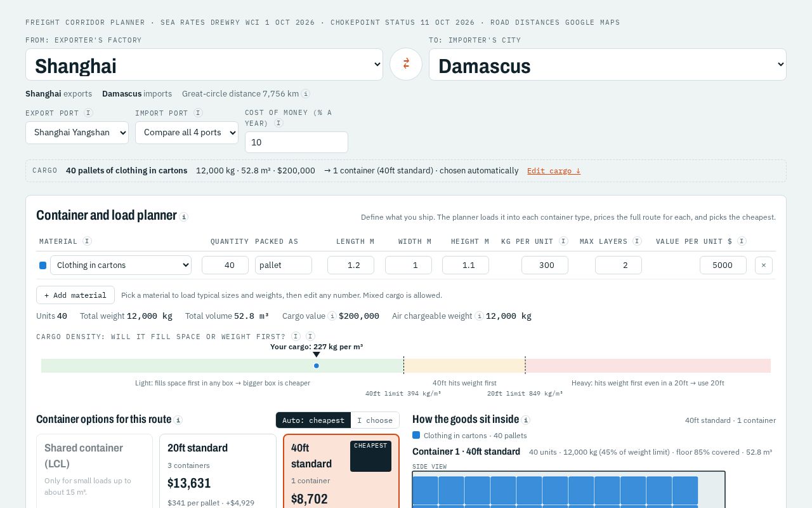Viewport: 812px width, 508px height.
Task: Open info for Container options for this route
Action: point(178,420)
